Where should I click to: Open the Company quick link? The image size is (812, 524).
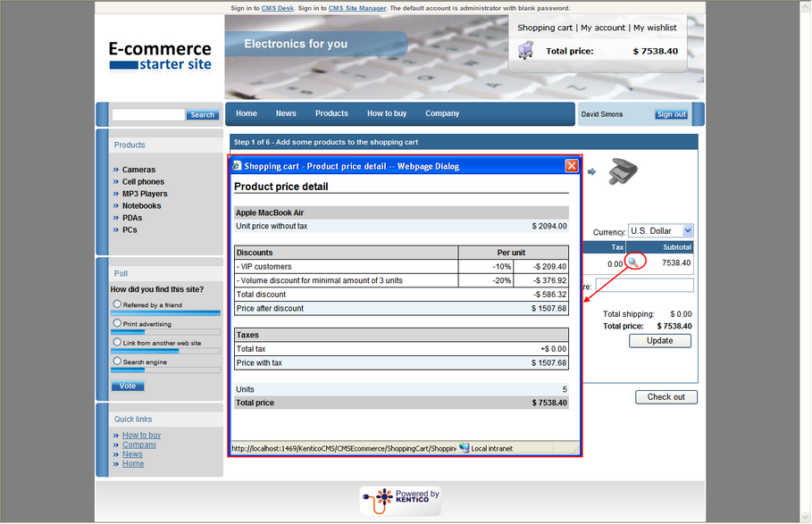139,445
